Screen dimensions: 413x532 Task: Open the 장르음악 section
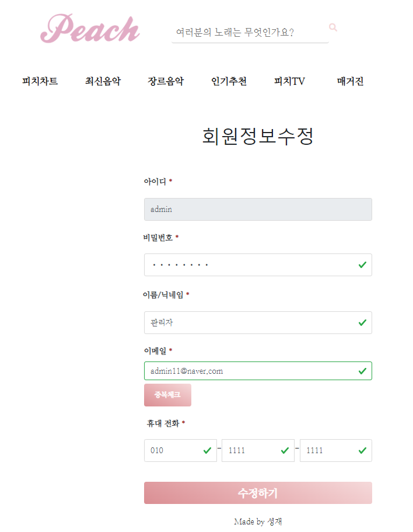[x=166, y=81]
